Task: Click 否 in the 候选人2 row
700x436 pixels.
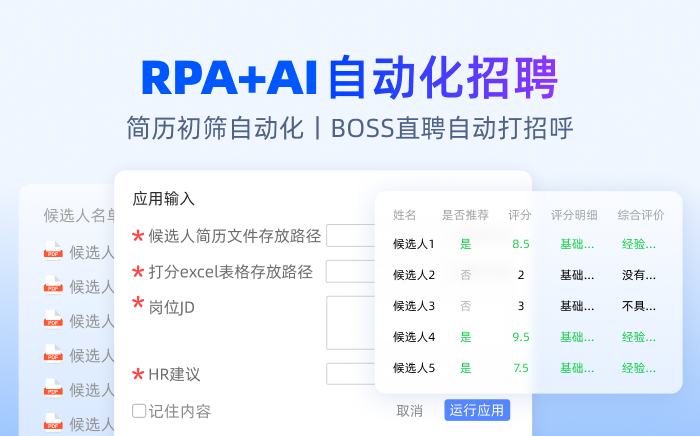Action: [466, 275]
